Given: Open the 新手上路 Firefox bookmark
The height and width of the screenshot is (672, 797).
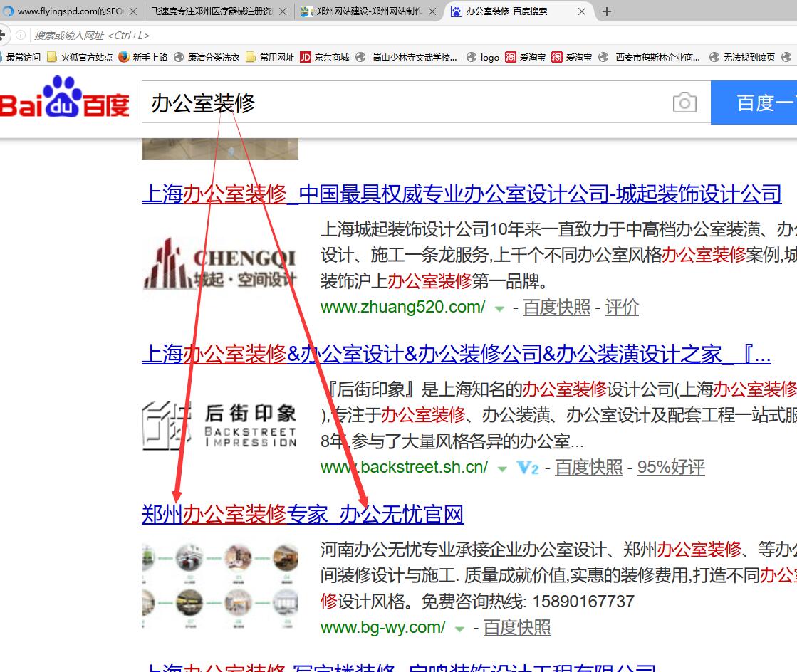Looking at the screenshot, I should coord(143,58).
